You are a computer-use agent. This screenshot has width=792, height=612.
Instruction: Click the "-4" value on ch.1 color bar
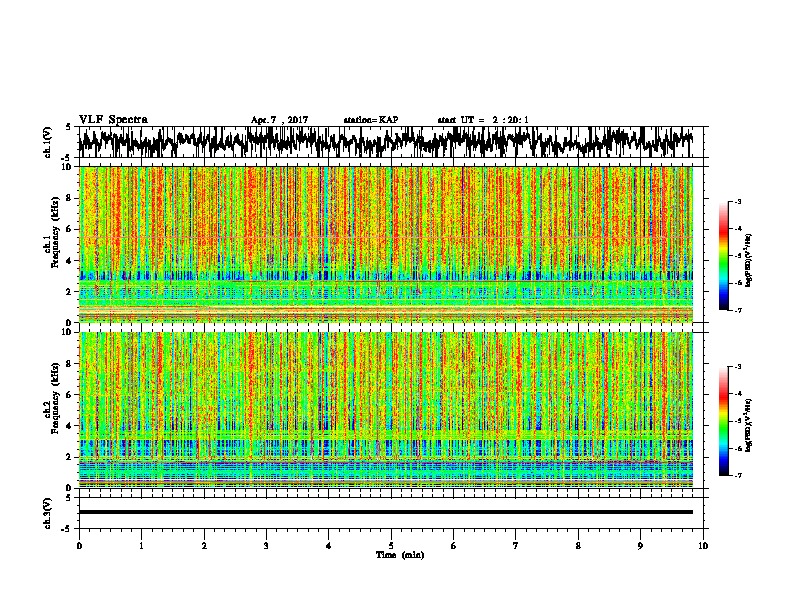[x=737, y=229]
